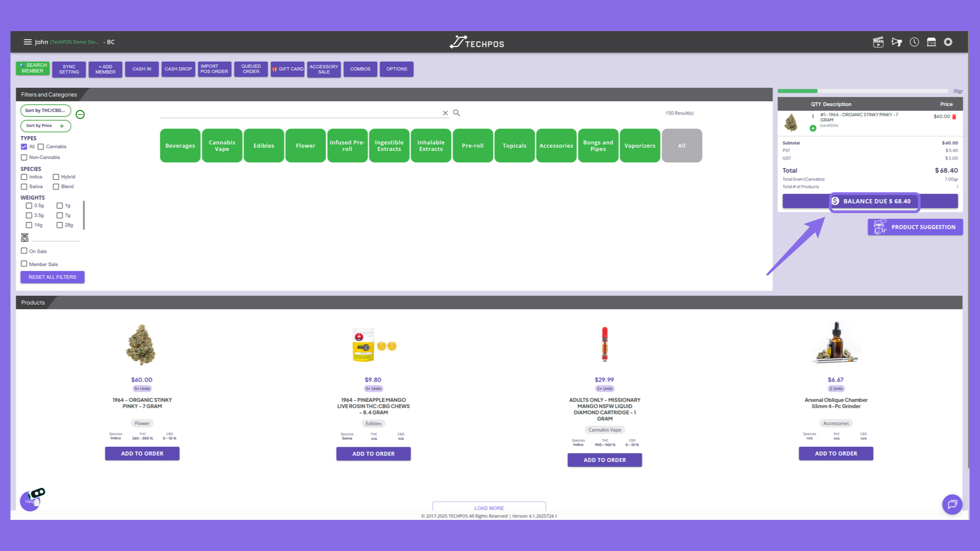Increase cart item quantity with green plus
Image resolution: width=980 pixels, height=551 pixels.
[x=813, y=128]
